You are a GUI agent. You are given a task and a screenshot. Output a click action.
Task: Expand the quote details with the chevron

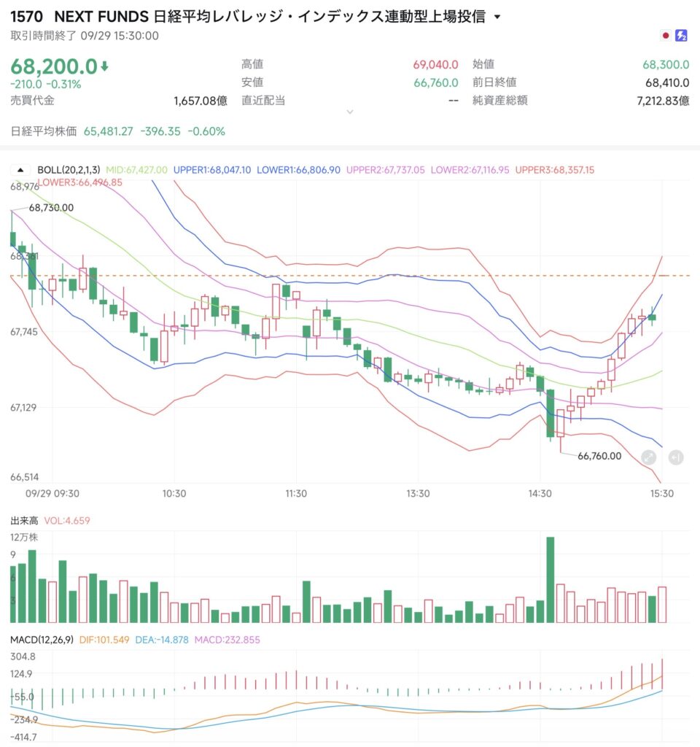(350, 112)
